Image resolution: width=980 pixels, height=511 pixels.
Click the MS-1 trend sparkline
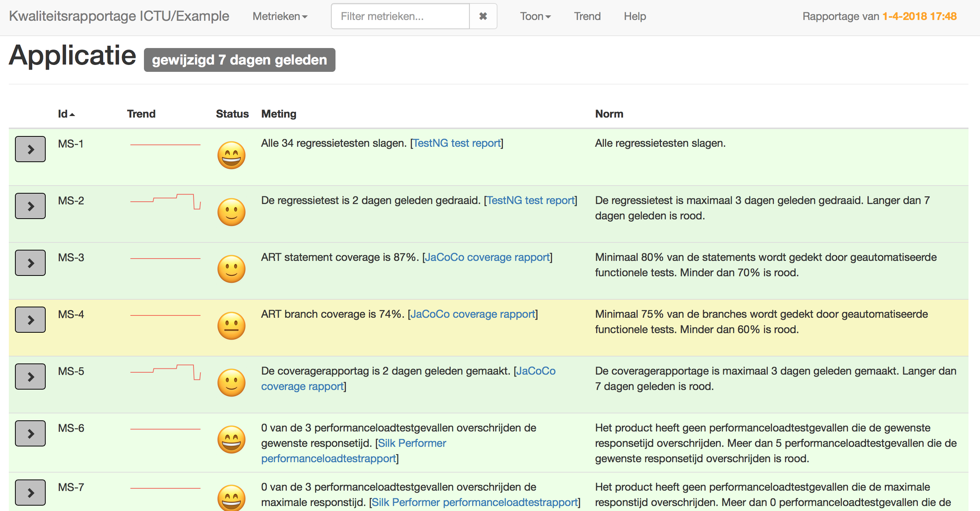[165, 145]
